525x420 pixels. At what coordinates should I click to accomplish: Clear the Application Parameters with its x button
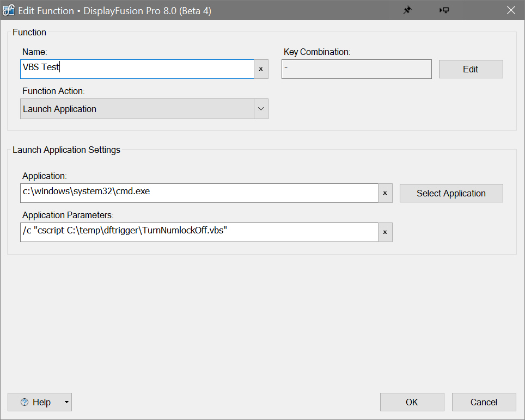(x=385, y=232)
